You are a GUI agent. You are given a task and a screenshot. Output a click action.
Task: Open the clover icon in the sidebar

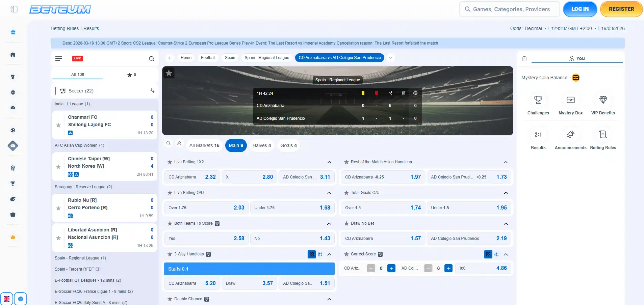13,108
